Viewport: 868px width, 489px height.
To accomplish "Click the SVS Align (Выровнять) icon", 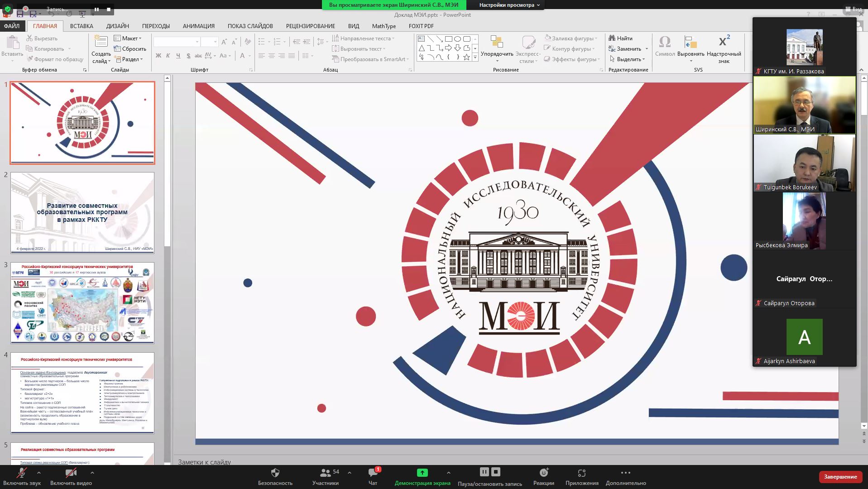I will (691, 42).
